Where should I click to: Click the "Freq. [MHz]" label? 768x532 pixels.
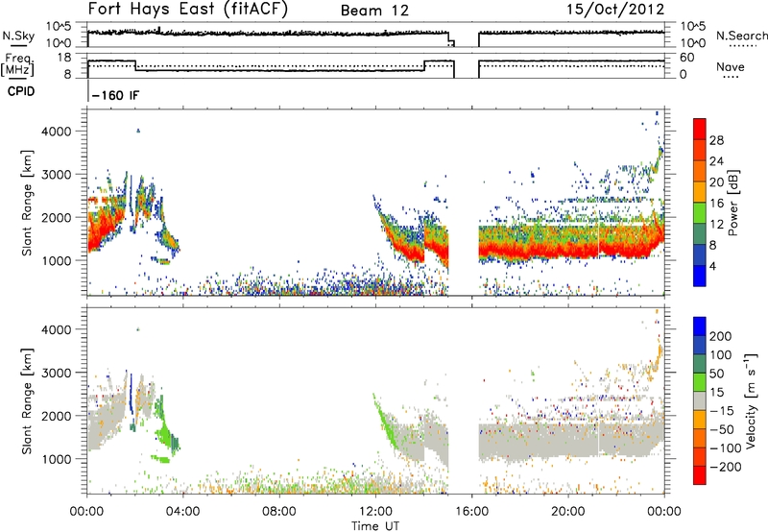[x=17, y=65]
